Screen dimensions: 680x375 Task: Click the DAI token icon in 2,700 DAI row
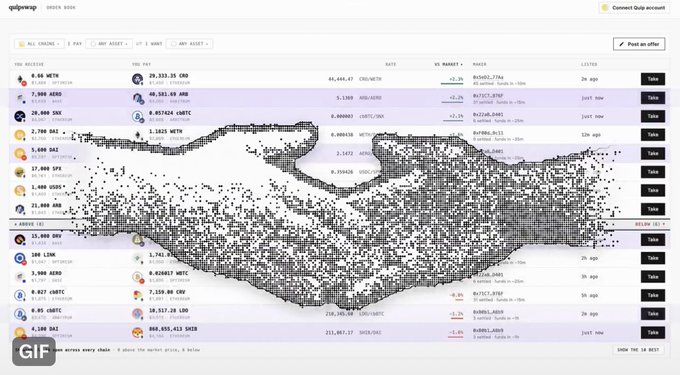coord(20,135)
